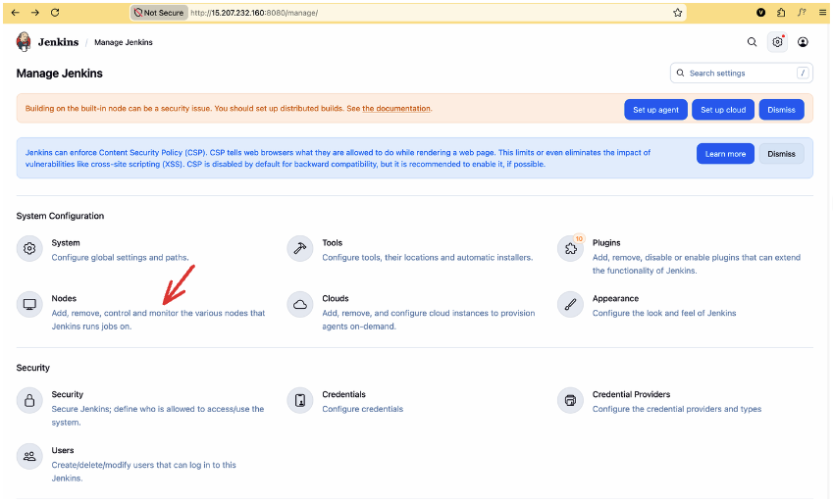Screen dimensions: 833x504
Task: Open Tools configuration
Action: click(332, 243)
